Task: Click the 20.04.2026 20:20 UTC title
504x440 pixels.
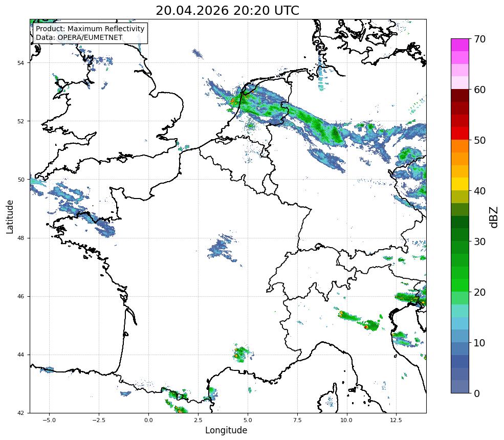Action: click(x=227, y=10)
